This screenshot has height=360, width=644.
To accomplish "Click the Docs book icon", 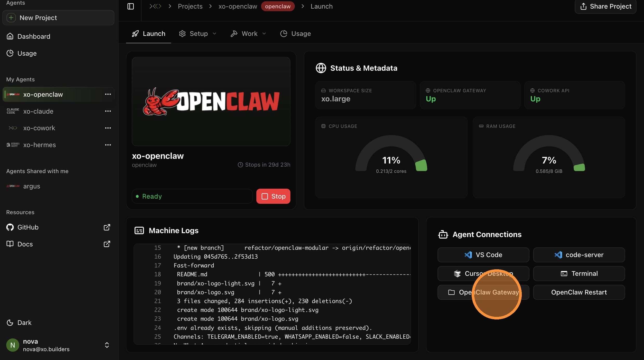I will click(10, 244).
